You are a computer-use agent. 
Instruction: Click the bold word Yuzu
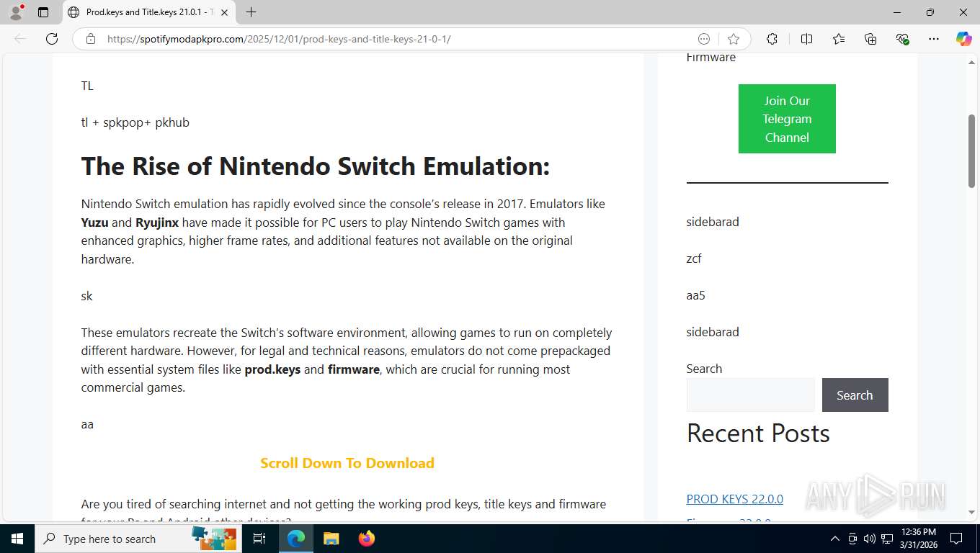click(x=94, y=222)
